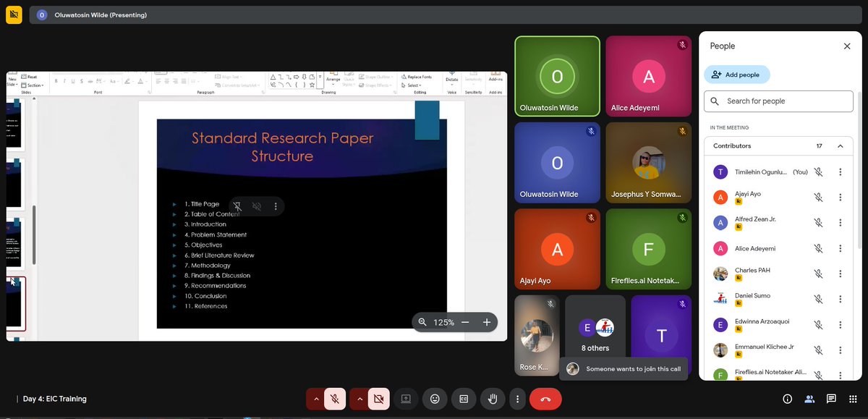Screen dimensions: 868x419
Task: Open the meeting activities grid
Action: 852,398
